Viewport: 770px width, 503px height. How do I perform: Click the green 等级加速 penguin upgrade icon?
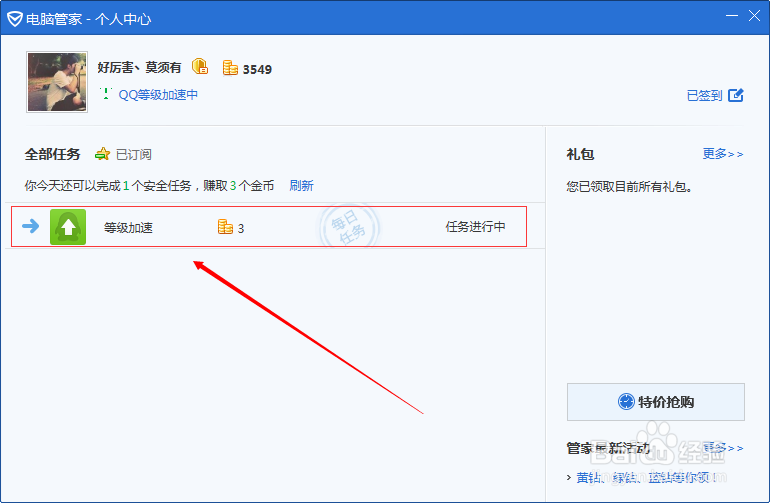[68, 227]
